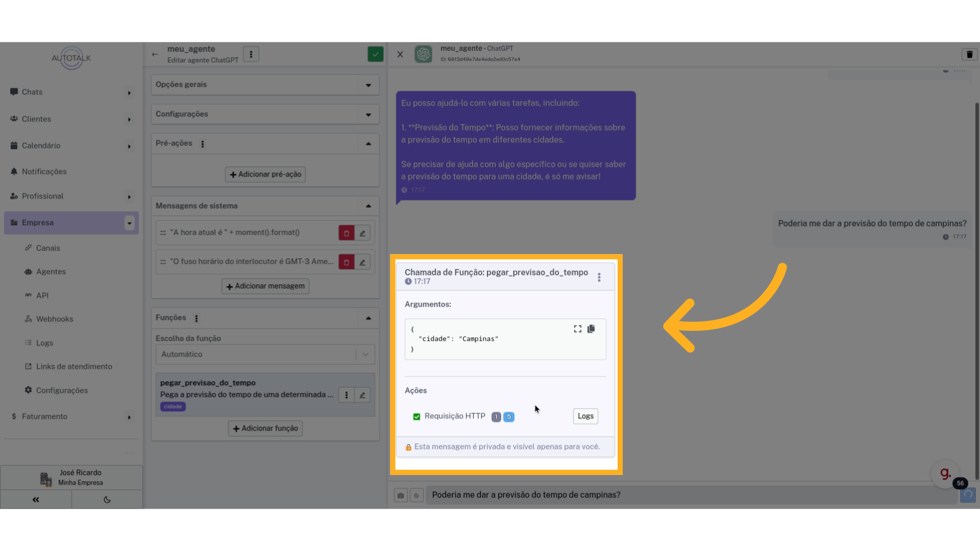
Task: Go to Agentes under Empresa
Action: click(x=51, y=272)
